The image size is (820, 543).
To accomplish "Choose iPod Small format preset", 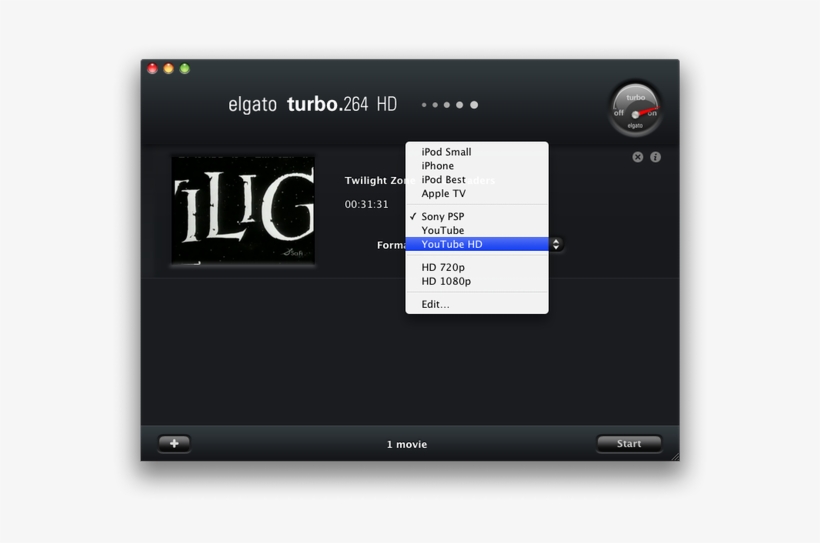I will coord(446,152).
